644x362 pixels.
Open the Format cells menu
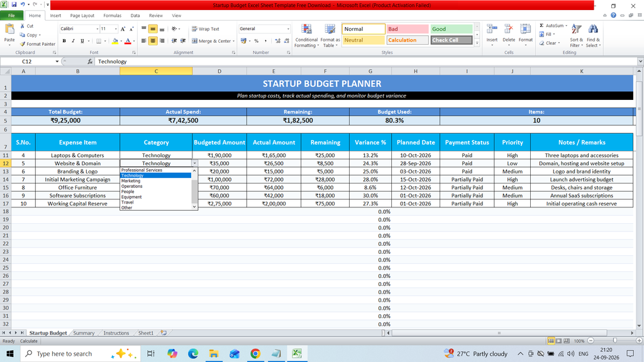coord(525,34)
